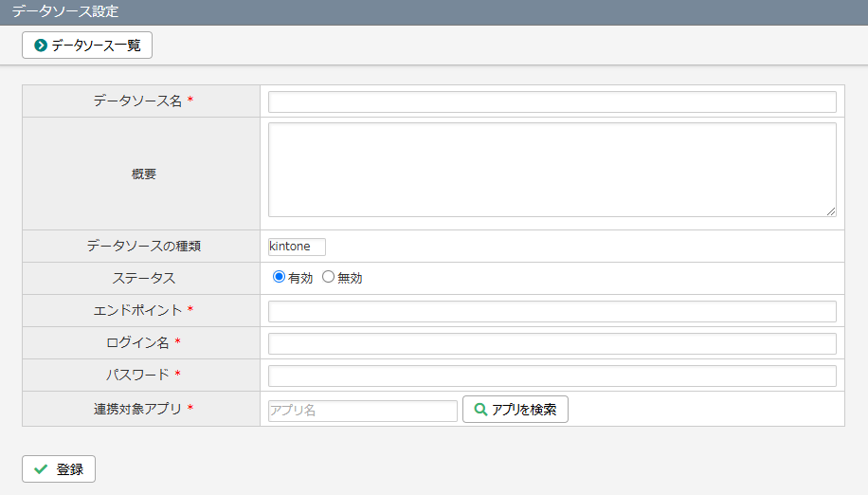The image size is (868, 495).
Task: Select the 無効 status radio button
Action: click(328, 278)
